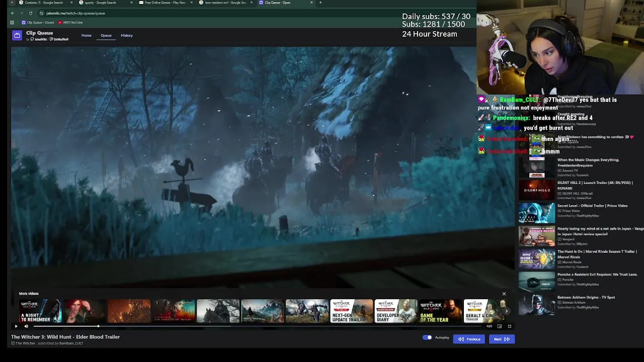
Task: Open the 10th Anniversary Trailer thumbnail
Action: click(174, 311)
